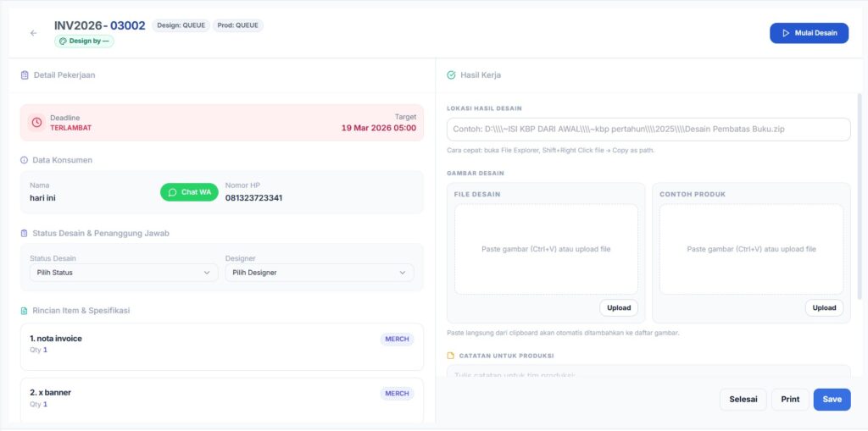
Task: Focus the Lokasi Hasil Desain path field
Action: [x=648, y=130]
